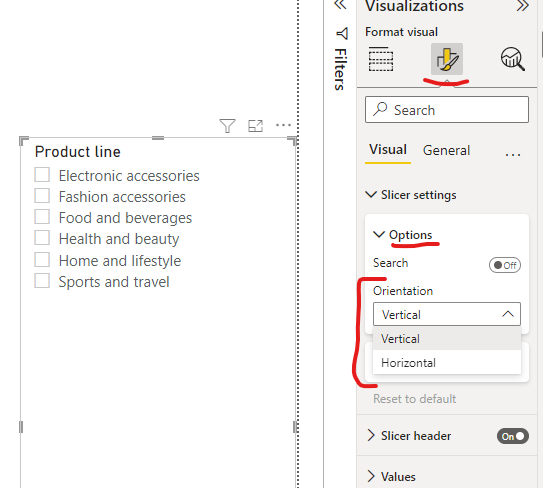Click the Visualizations pane title
The image size is (543, 488).
coord(415,7)
